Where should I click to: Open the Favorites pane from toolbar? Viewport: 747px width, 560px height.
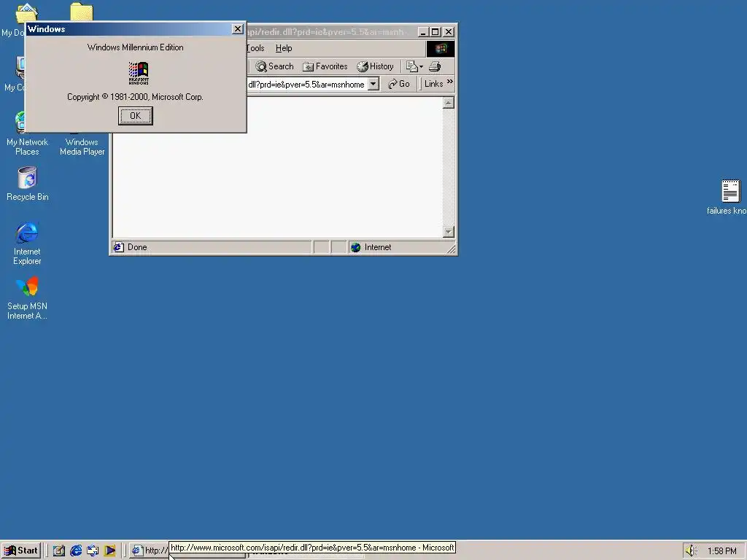tap(325, 66)
